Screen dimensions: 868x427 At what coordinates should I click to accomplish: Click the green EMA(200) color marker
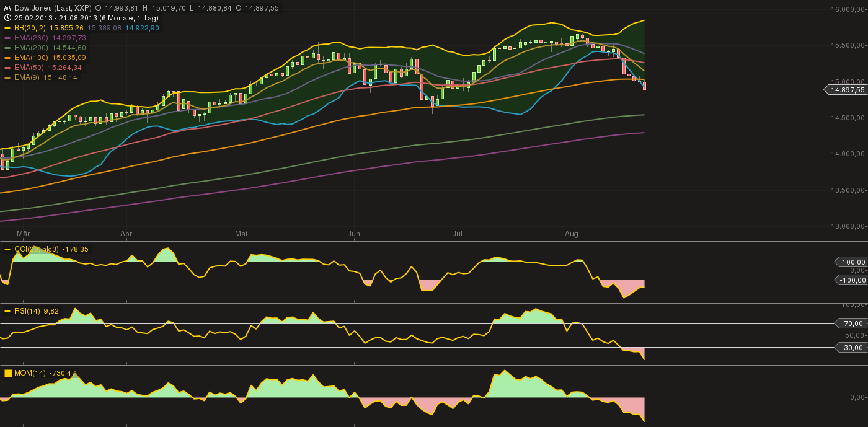point(7,48)
